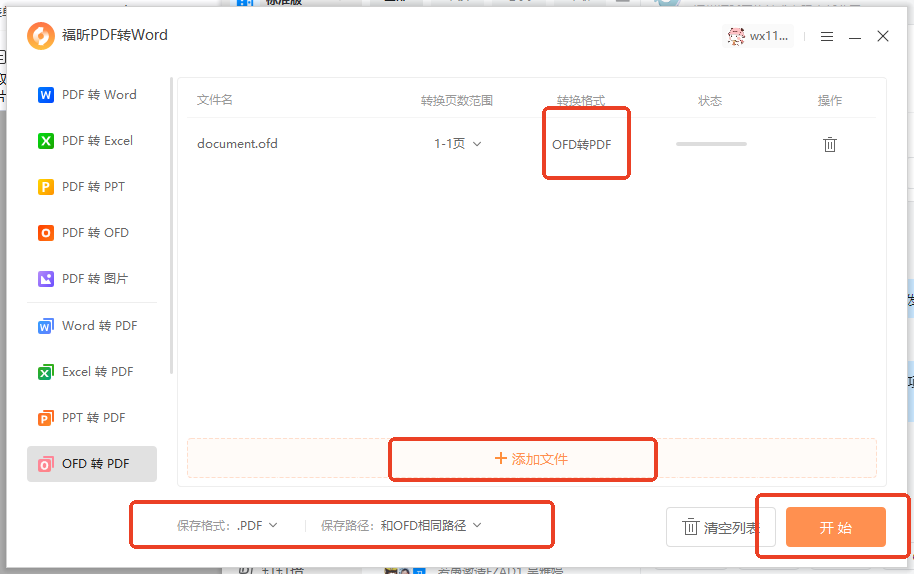Select the PDF 转 图片 purple icon
914x574 pixels.
45,279
